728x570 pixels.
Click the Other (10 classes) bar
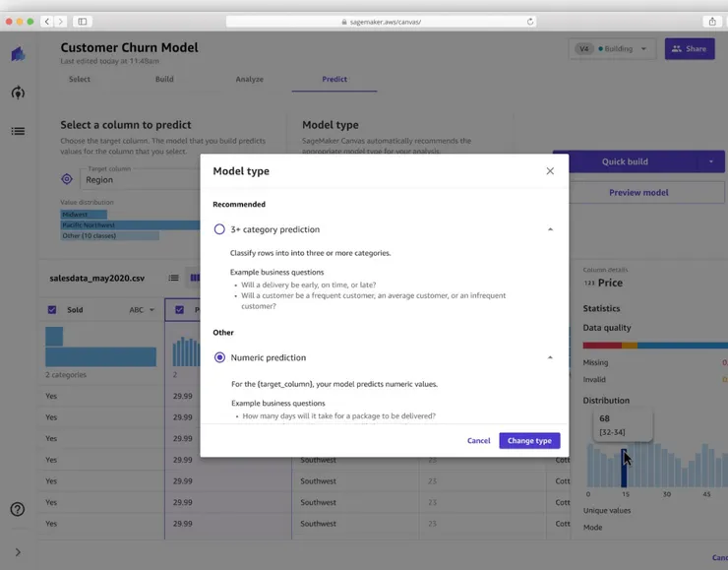(109, 235)
